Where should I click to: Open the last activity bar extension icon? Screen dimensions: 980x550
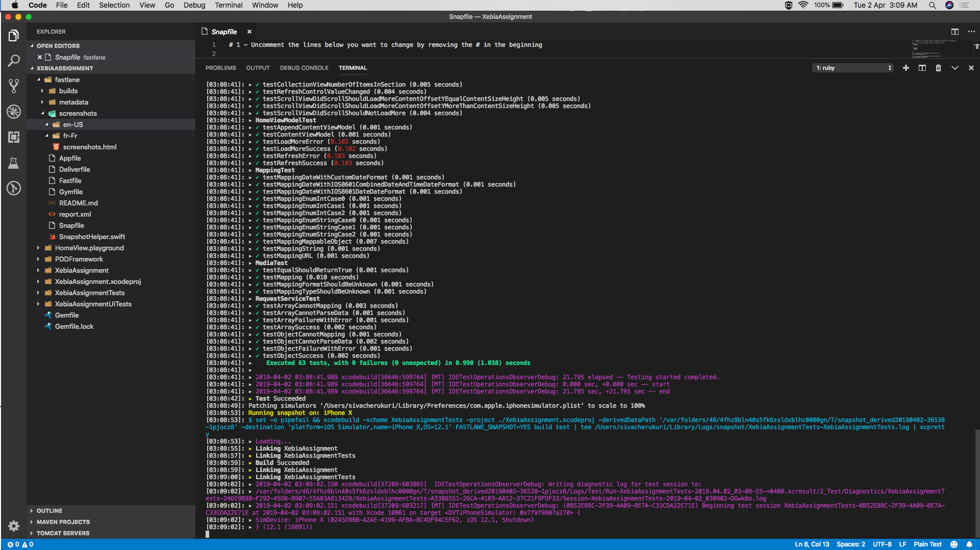(14, 188)
